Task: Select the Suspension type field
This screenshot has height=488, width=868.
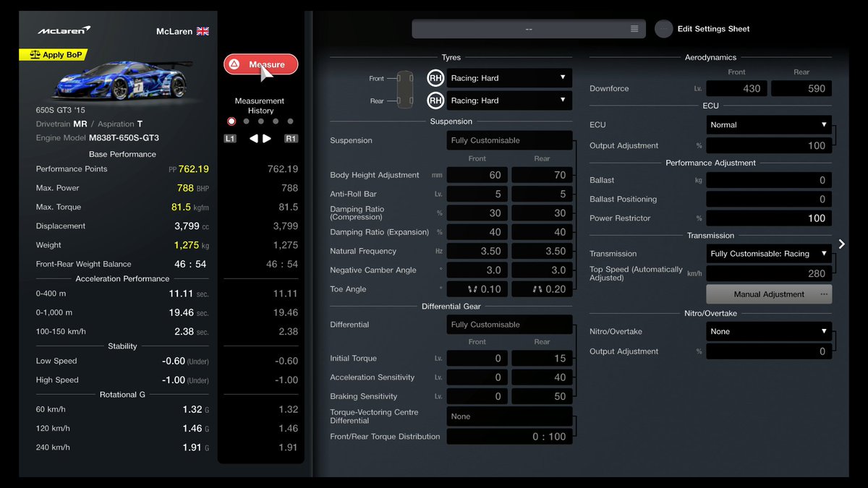Action: (509, 140)
